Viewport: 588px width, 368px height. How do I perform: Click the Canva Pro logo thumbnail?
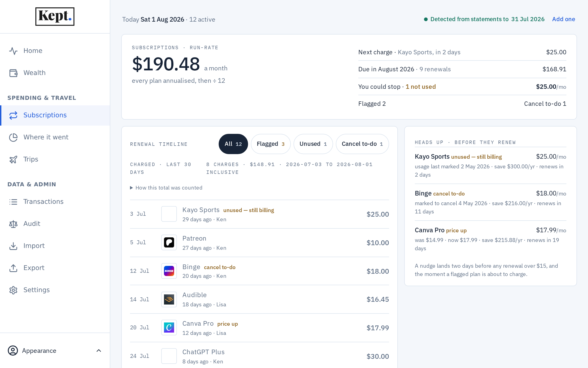click(x=169, y=327)
